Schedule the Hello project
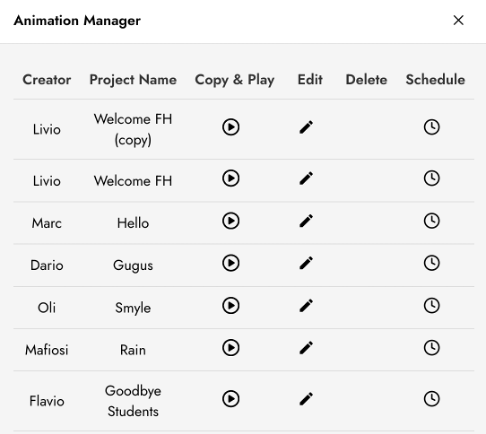Viewport: 486px width, 434px height. pos(432,221)
